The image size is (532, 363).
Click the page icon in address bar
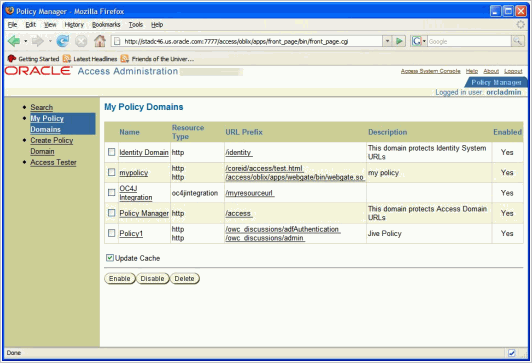point(117,41)
